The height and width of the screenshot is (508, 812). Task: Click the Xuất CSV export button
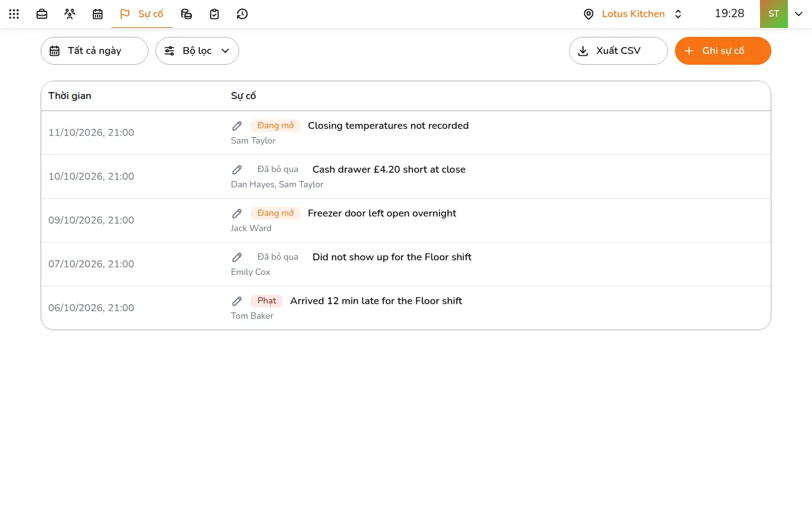[x=619, y=51]
